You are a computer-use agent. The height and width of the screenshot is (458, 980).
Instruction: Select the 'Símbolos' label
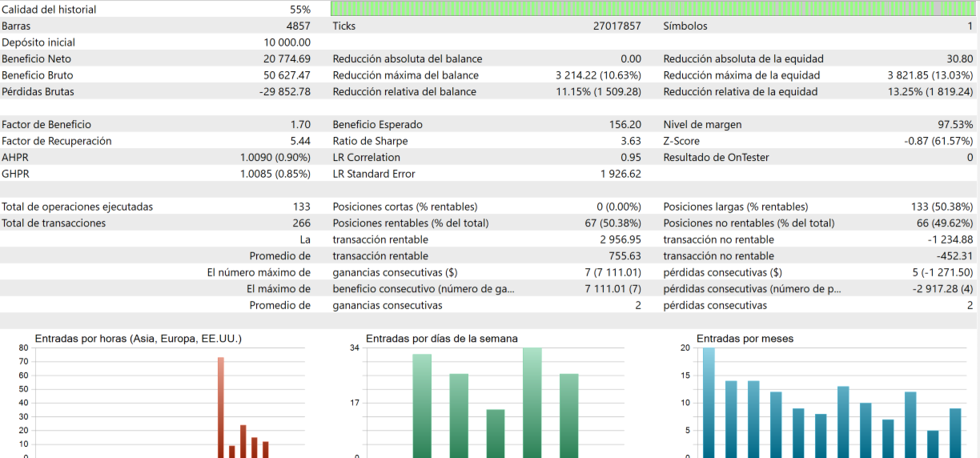point(685,26)
